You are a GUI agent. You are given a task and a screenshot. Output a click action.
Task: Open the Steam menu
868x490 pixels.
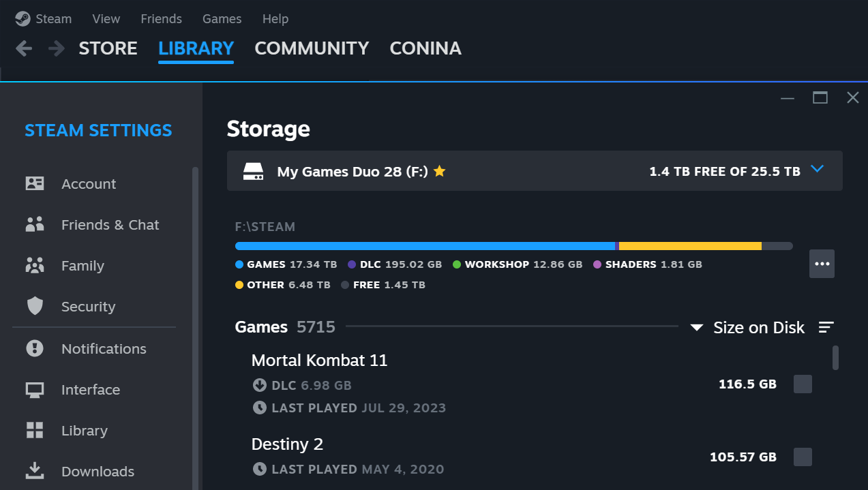pos(45,19)
